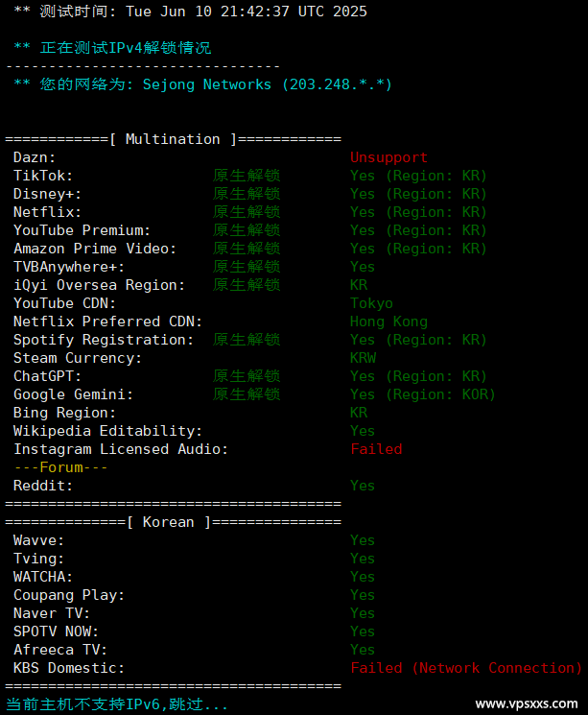Click the '当前主机不支持IPv6,跳过...' line

point(117,704)
